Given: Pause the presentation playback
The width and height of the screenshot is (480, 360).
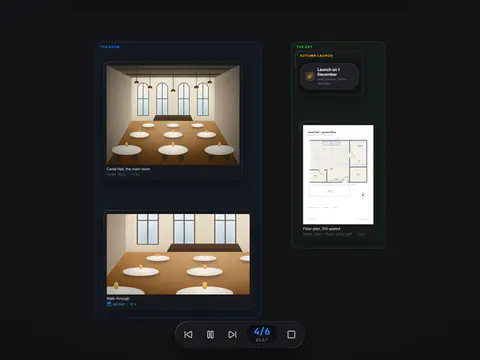Looking at the screenshot, I should pyautogui.click(x=210, y=334).
